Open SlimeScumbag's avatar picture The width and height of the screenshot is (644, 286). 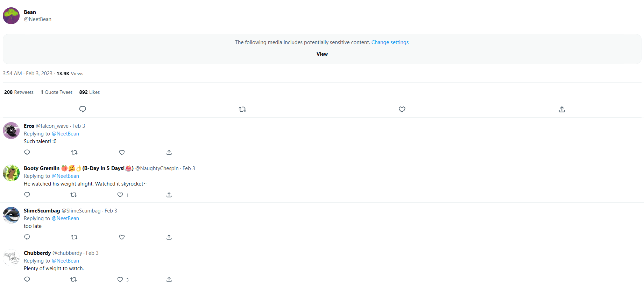tap(11, 215)
